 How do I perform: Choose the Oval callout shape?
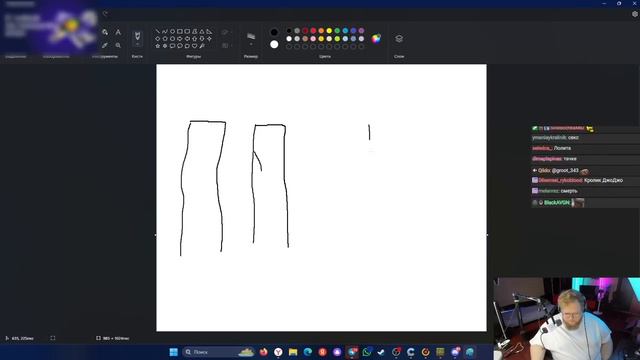[x=180, y=46]
